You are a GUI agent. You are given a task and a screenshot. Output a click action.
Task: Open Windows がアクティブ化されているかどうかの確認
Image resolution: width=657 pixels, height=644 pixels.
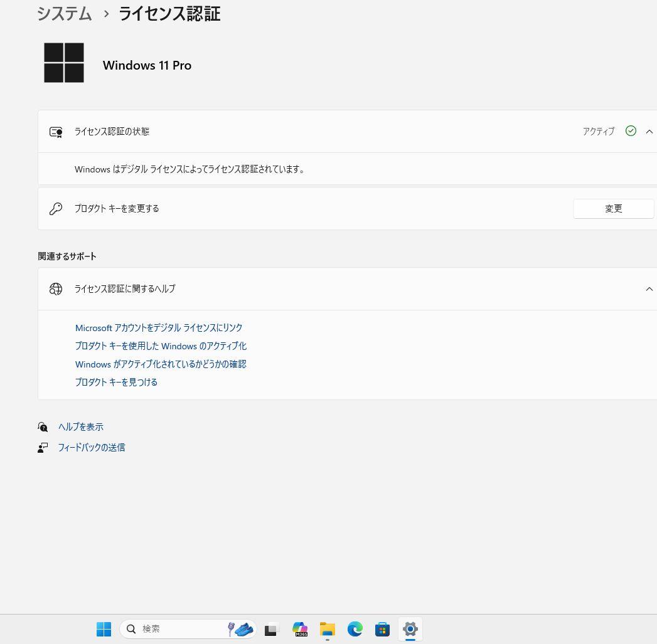(x=161, y=364)
